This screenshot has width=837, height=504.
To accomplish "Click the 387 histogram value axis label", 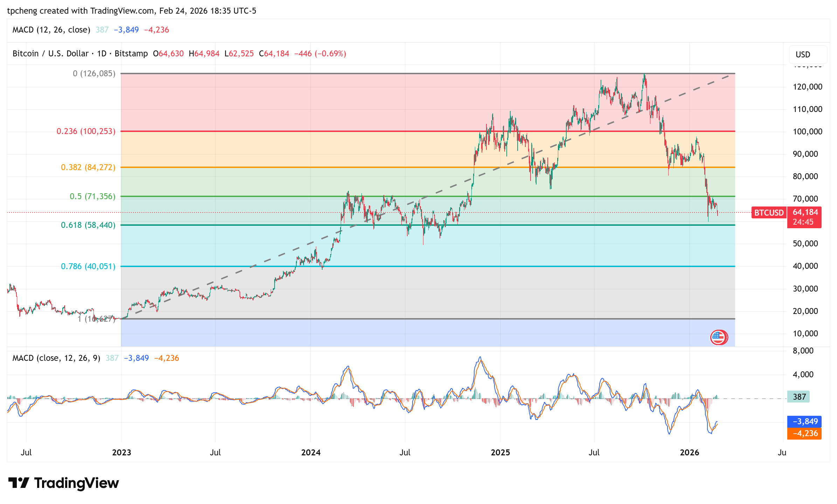I will point(799,397).
